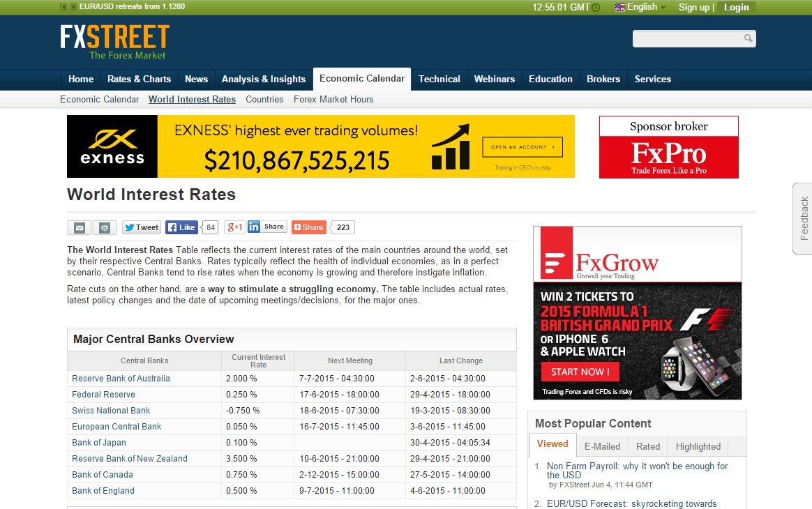Open World Interest Rates sublink
This screenshot has width=812, height=509.
(x=192, y=100)
